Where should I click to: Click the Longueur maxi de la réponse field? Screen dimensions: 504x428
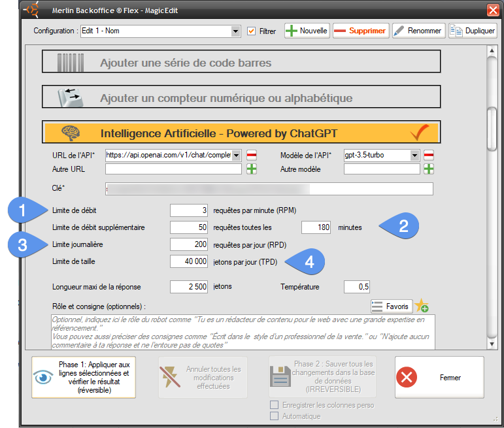point(189,287)
